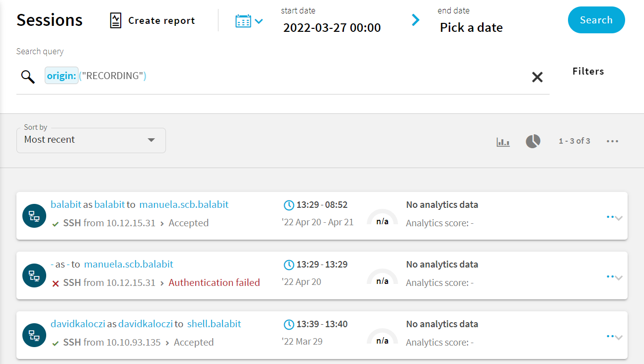This screenshot has width=644, height=364.
Task: Open the manuela.scb.balabit link in first session
Action: 184,204
